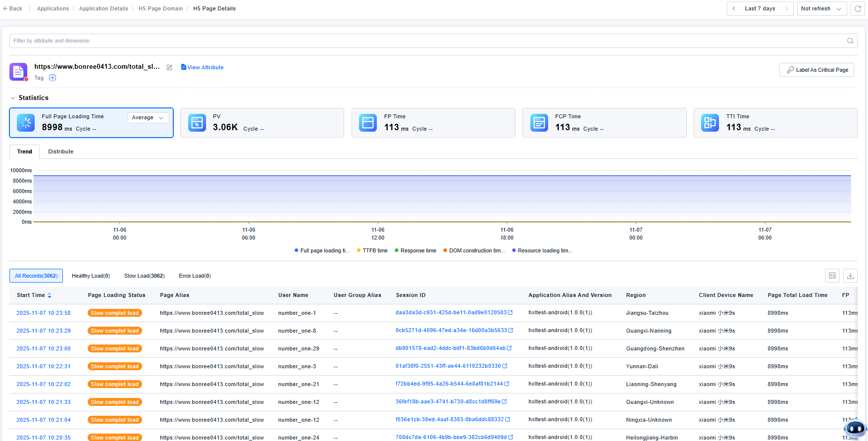This screenshot has width=868, height=441.
Task: Open the View Attribute link
Action: tap(202, 67)
